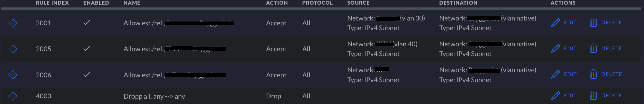Screen dimensions: 644x104
Task: Click the enabled checkmark of rule 2001
Action: coord(87,23)
